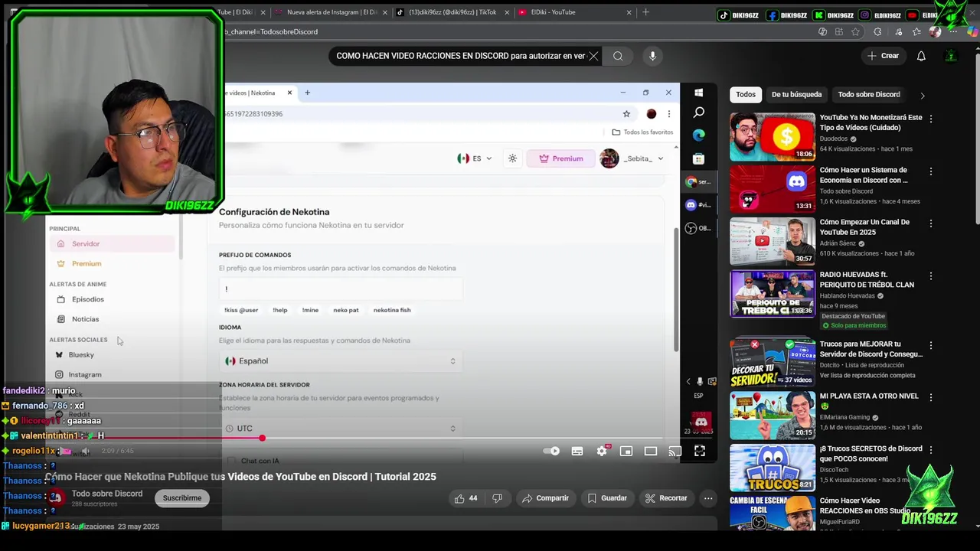Enter fullscreen on the video player
This screenshot has width=980, height=551.
click(700, 452)
